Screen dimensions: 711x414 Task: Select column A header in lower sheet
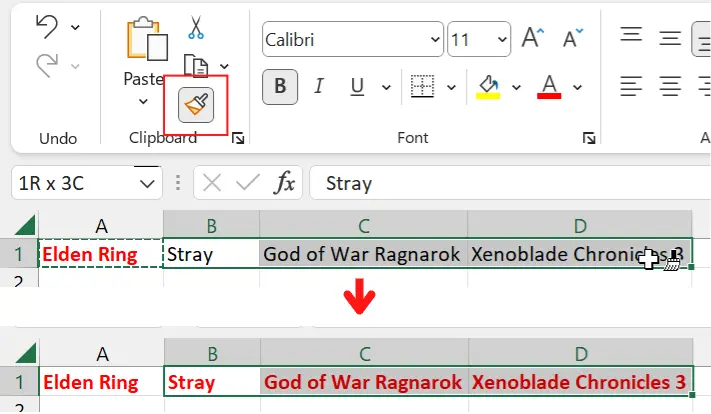coord(102,353)
